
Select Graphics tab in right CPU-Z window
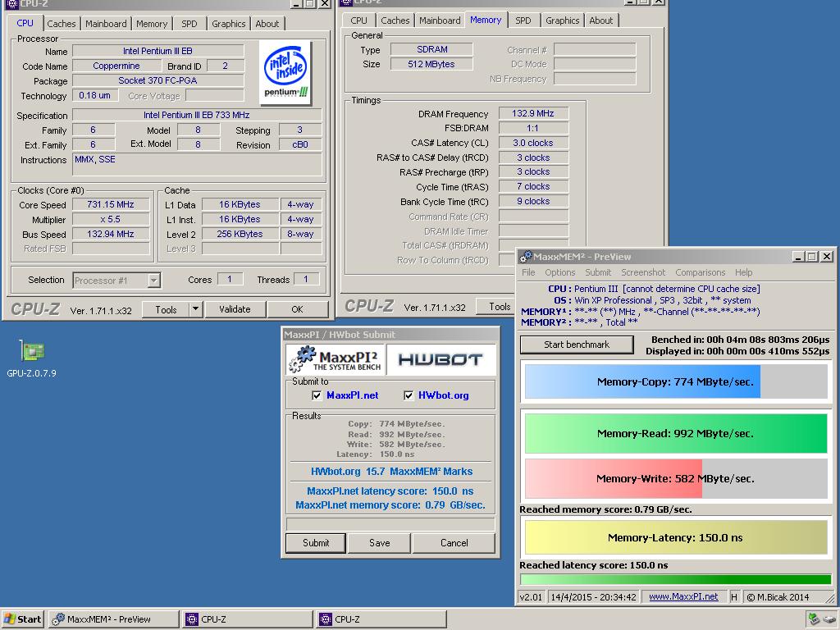click(562, 21)
